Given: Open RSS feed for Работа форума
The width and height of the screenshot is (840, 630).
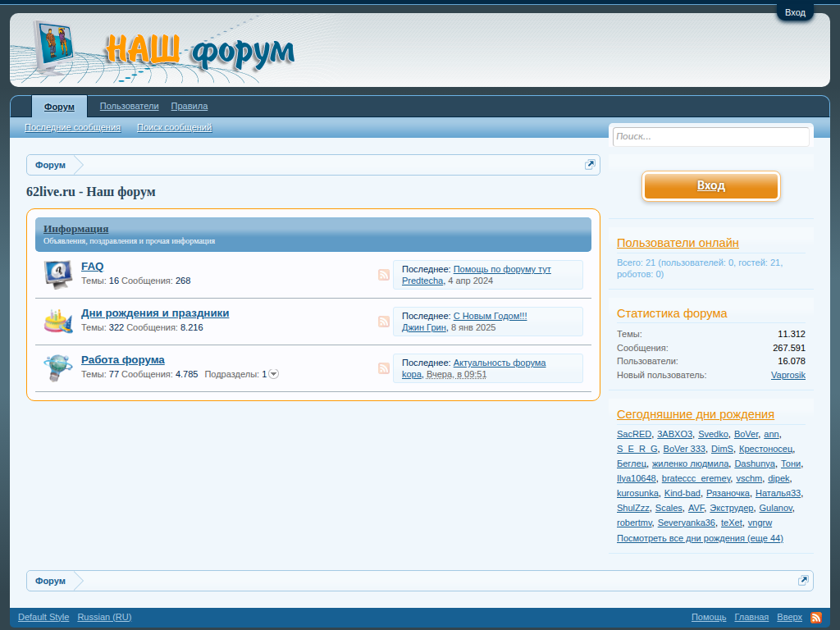Looking at the screenshot, I should pos(384,368).
